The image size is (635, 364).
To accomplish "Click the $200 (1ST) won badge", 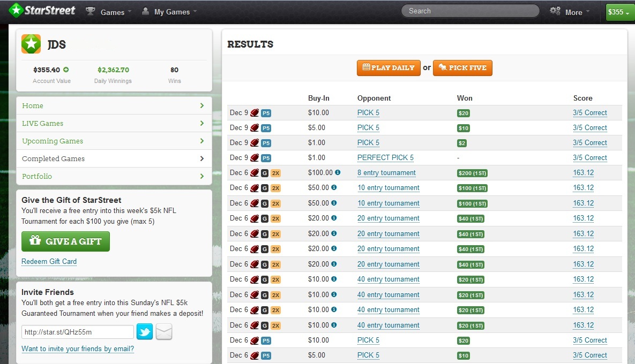I will (472, 173).
